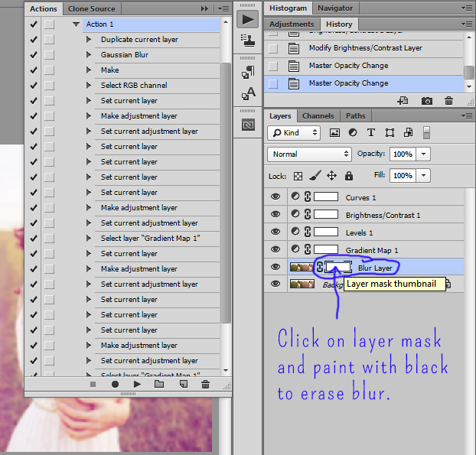Select the Modify Brightness/Contrast Layer history state
This screenshot has width=476, height=455.
(365, 48)
